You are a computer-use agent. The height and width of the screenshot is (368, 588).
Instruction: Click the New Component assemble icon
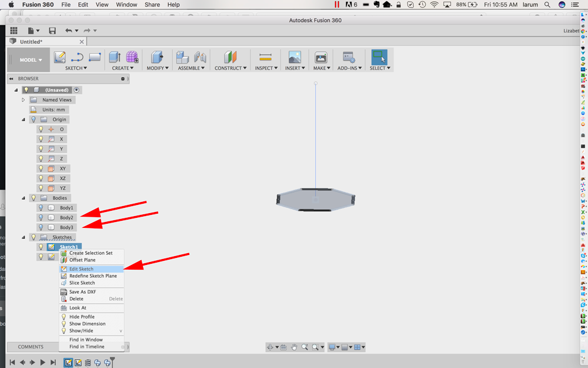point(182,57)
